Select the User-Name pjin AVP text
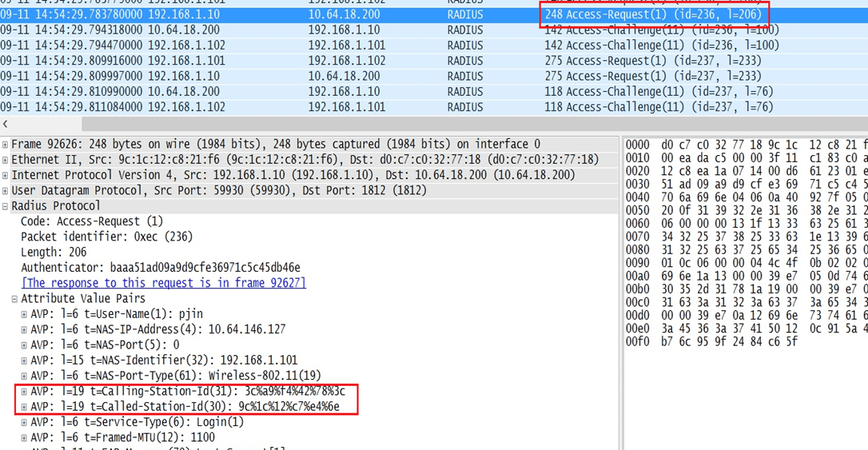 pos(117,314)
